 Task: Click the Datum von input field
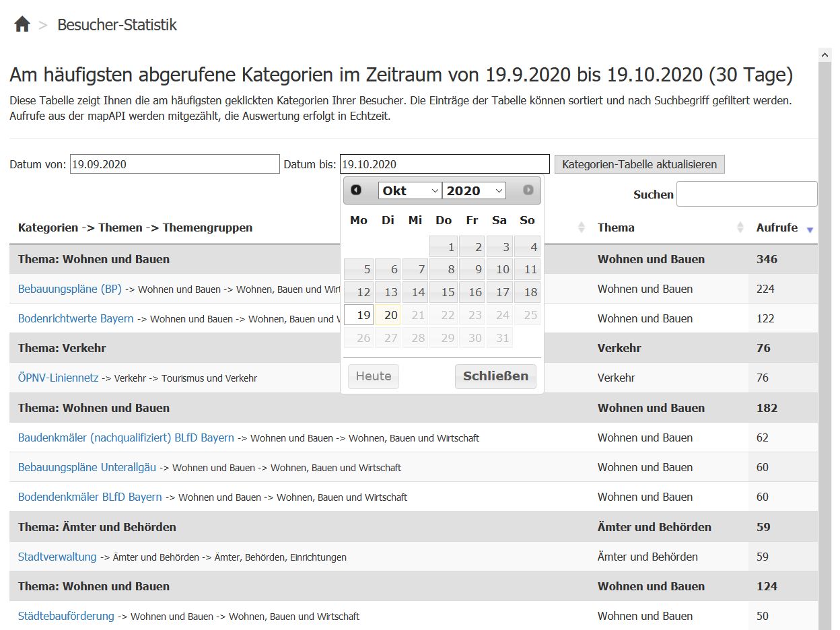coord(175,164)
